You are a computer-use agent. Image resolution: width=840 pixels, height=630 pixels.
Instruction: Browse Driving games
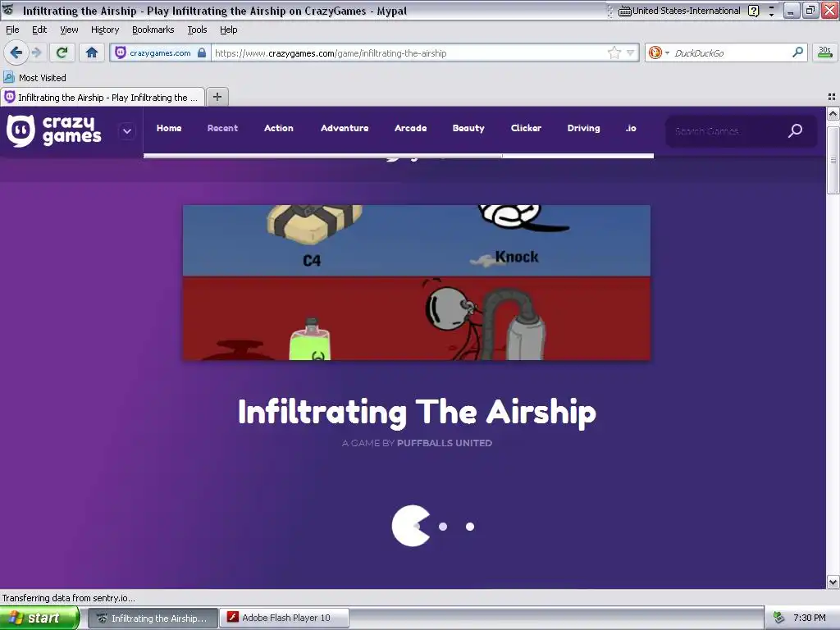[583, 128]
